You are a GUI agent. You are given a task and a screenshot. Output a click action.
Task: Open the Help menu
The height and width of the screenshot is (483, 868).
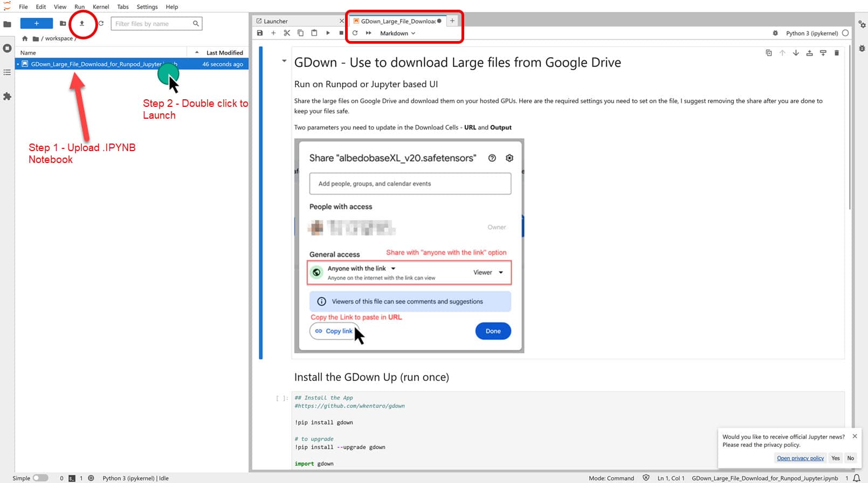[x=172, y=6]
